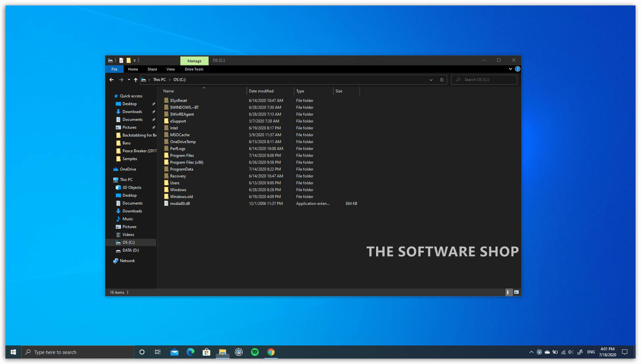Select the Properties icon on quick access toolbar
641x364 pixels.
pyautogui.click(x=121, y=60)
